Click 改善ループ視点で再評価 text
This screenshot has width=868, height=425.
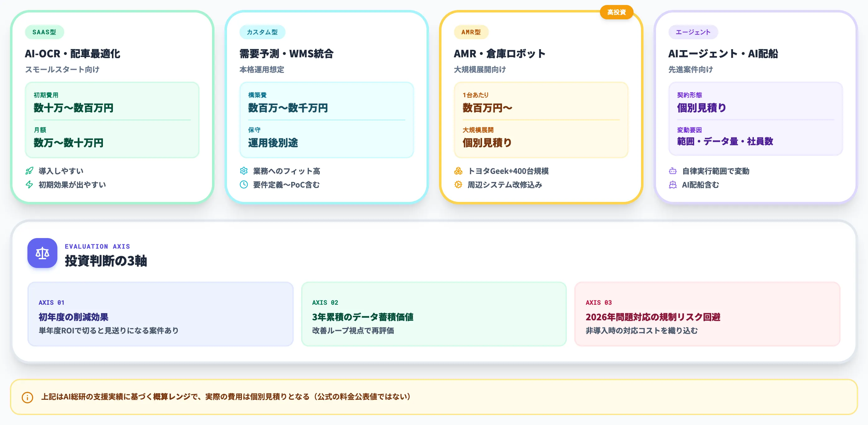353,330
